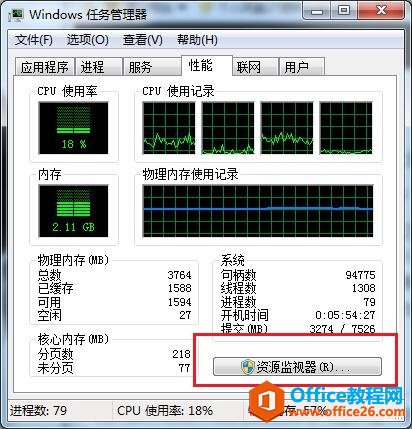Open the 帮助(H) menu
The width and height of the screenshot is (412, 429).
[x=197, y=40]
